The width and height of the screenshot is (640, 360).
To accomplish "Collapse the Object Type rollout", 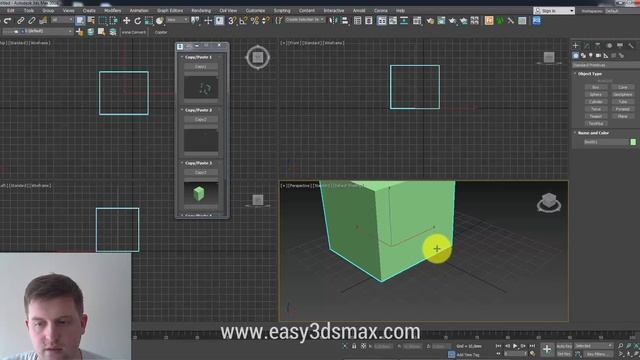I will (589, 74).
